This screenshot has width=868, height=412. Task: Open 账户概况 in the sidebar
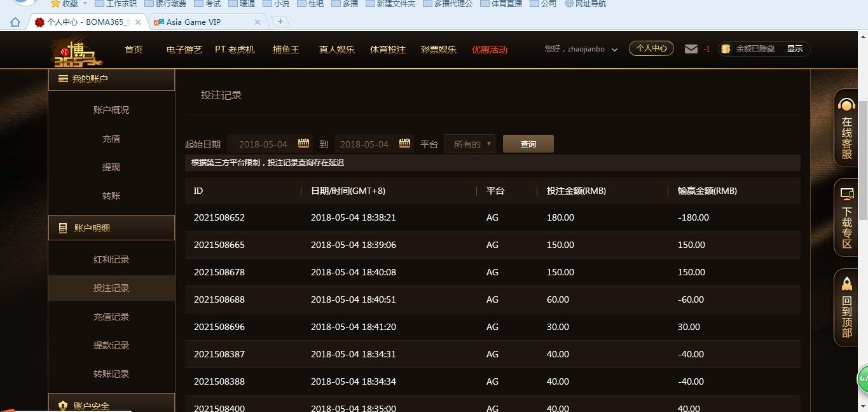[111, 110]
